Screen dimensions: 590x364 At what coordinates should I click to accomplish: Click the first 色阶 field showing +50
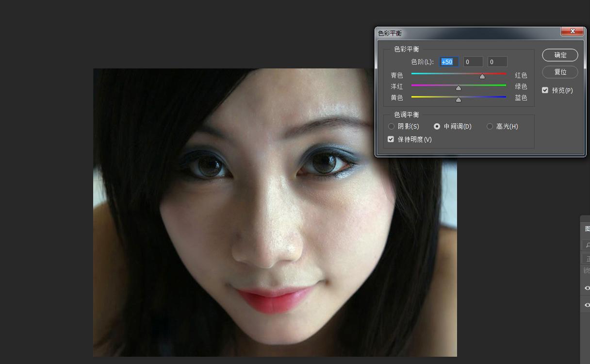(x=449, y=62)
